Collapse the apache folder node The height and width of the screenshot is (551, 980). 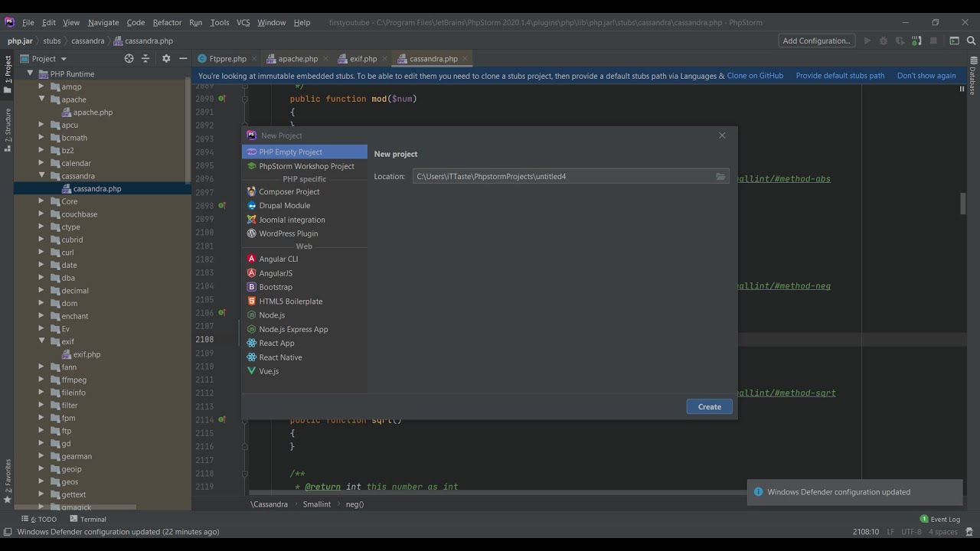point(42,99)
